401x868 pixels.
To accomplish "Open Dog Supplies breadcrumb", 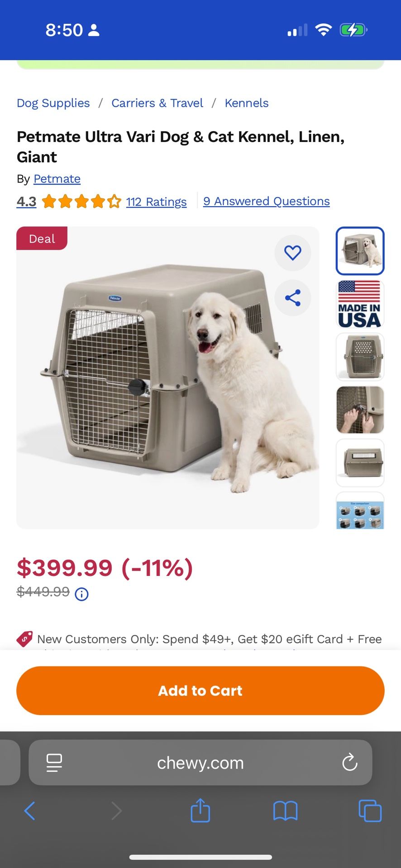I will 53,103.
